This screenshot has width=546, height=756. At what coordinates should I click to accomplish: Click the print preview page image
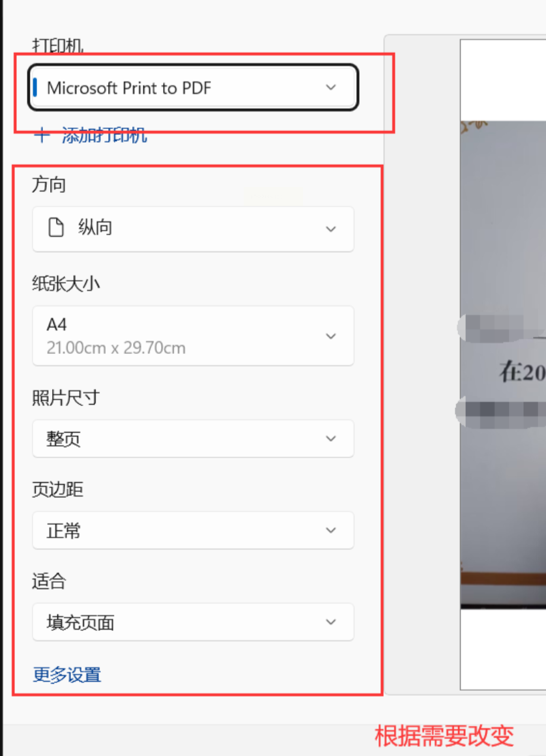pyautogui.click(x=503, y=364)
